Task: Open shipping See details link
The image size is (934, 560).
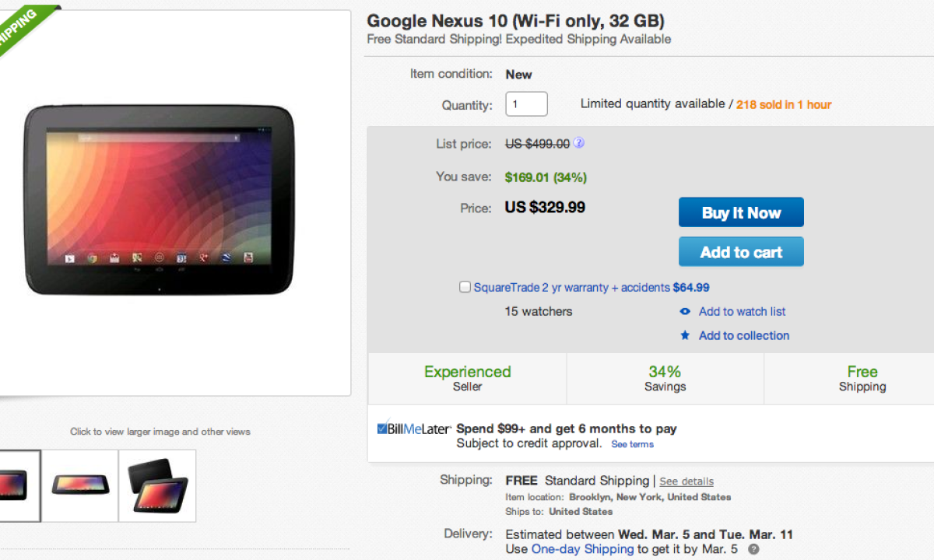Action: tap(686, 481)
